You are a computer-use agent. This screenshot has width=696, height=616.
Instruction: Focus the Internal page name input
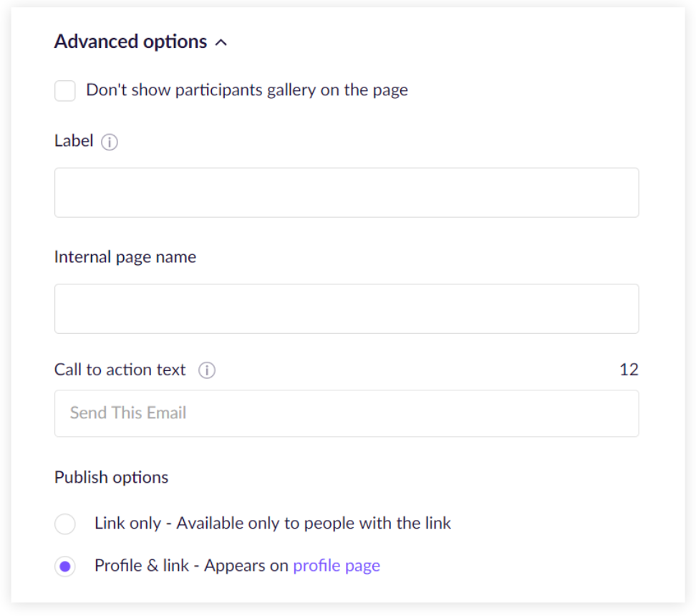click(x=347, y=309)
